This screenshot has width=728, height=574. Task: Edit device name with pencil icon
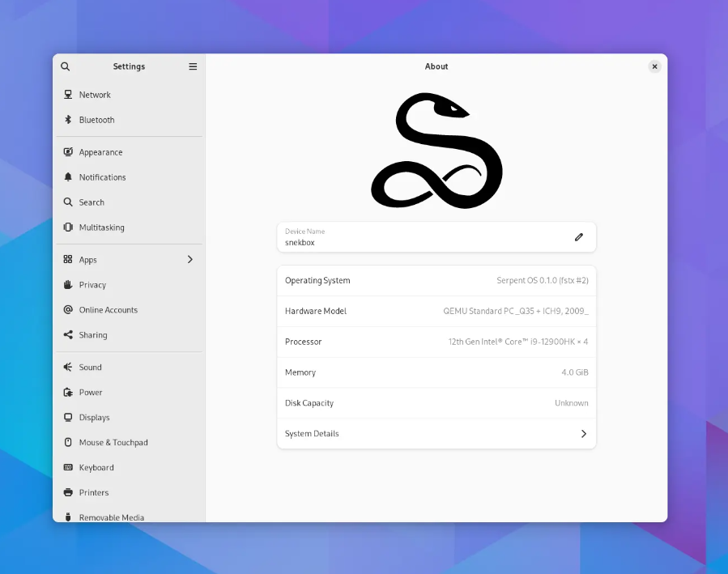coord(578,237)
